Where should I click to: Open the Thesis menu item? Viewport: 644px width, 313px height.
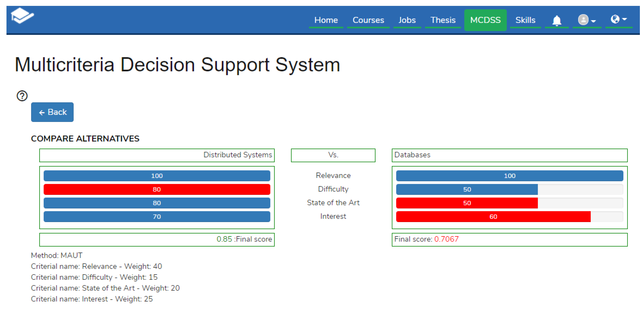point(443,20)
